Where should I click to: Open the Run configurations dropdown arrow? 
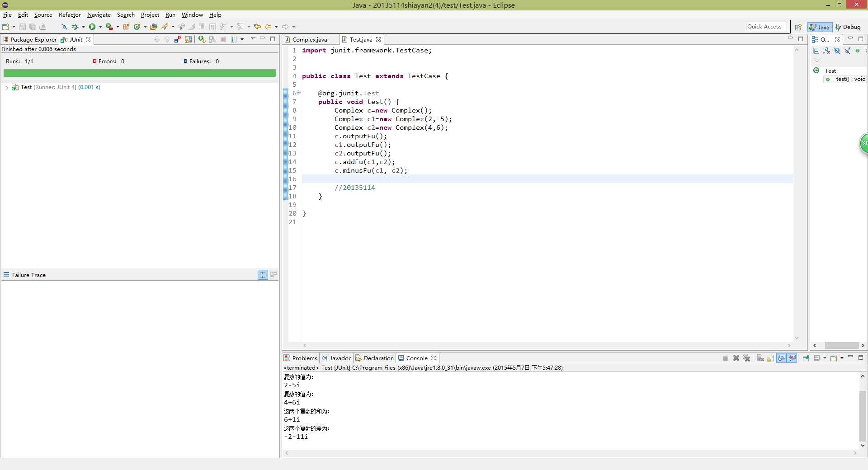(100, 27)
